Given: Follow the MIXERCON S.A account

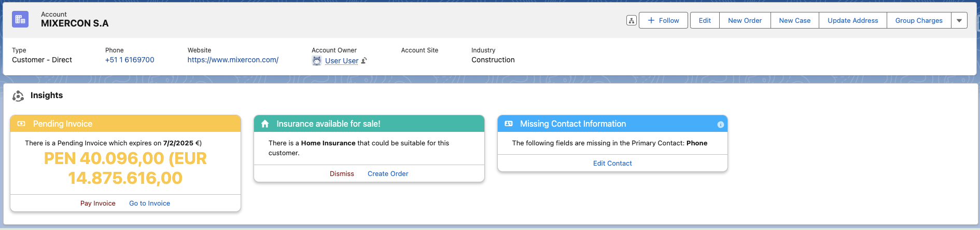Looking at the screenshot, I should (x=663, y=20).
